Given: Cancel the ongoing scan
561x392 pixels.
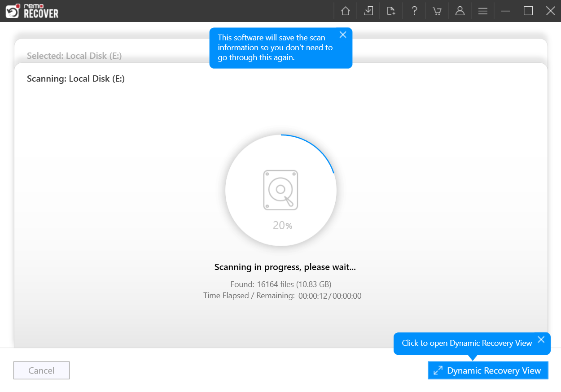Looking at the screenshot, I should click(41, 370).
